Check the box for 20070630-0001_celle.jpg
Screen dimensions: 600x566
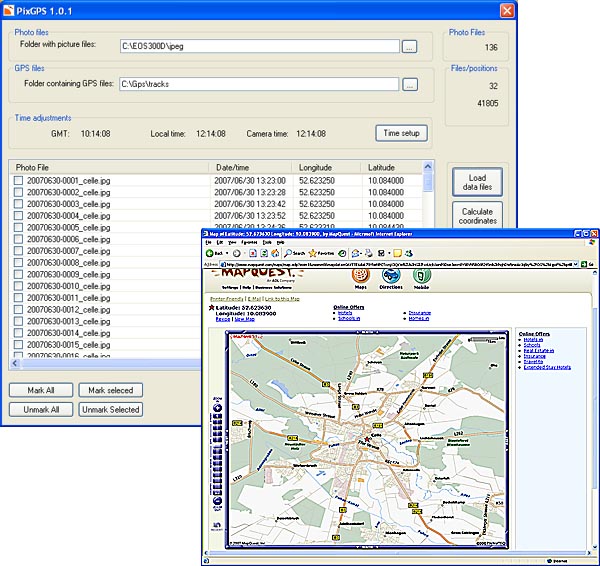tap(18, 180)
